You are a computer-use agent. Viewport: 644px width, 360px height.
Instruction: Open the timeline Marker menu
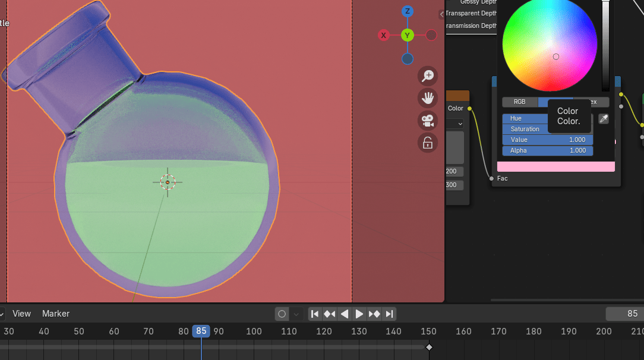56,314
